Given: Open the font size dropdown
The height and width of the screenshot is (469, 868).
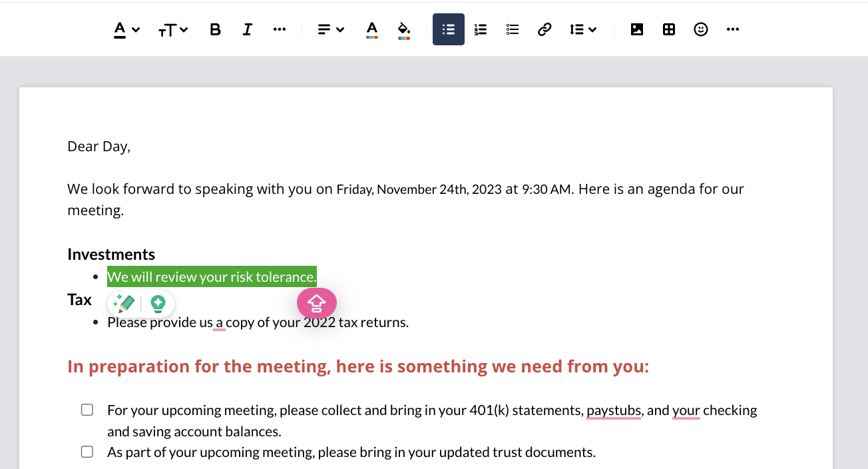Looking at the screenshot, I should click(173, 29).
